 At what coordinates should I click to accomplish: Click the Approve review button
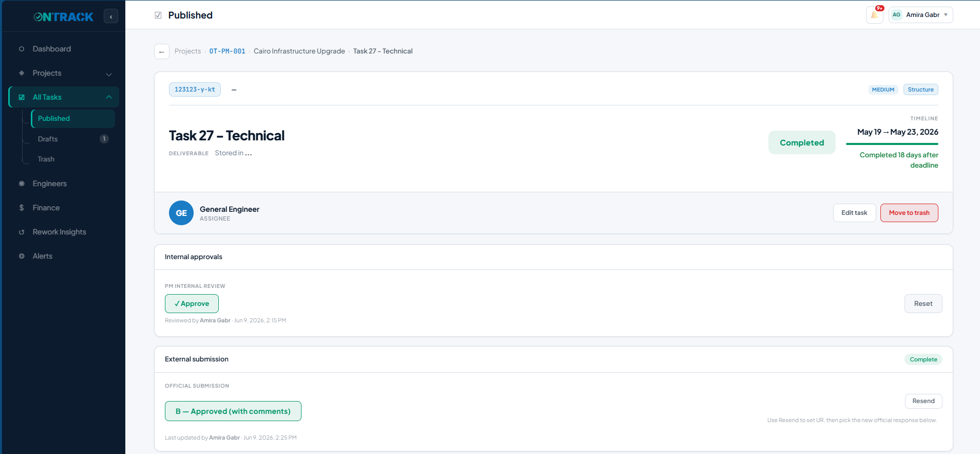[192, 303]
